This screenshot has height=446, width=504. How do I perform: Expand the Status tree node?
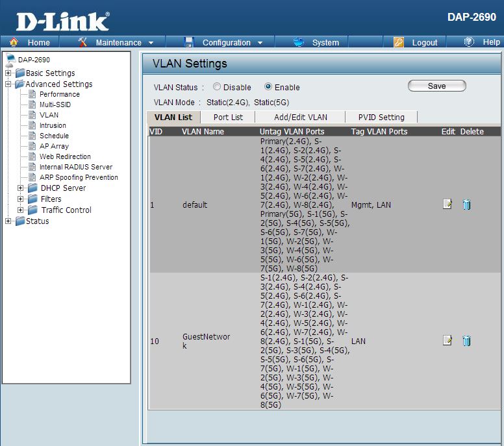[8, 221]
